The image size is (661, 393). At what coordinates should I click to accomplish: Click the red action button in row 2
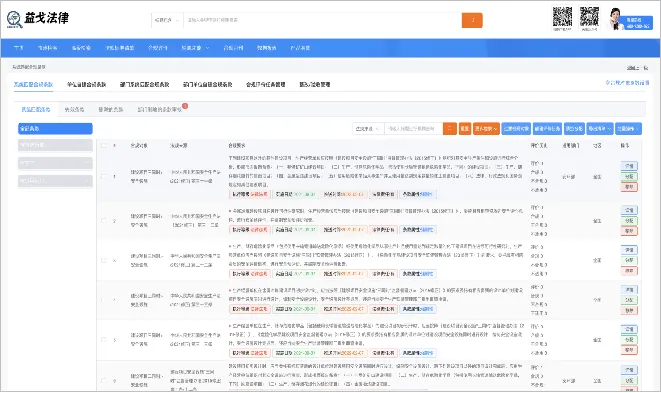coord(629,231)
